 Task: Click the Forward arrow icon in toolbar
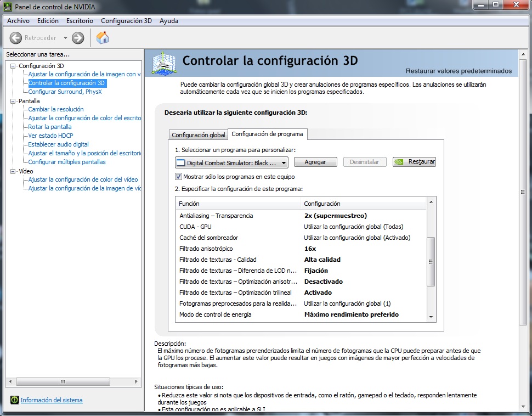tap(78, 38)
